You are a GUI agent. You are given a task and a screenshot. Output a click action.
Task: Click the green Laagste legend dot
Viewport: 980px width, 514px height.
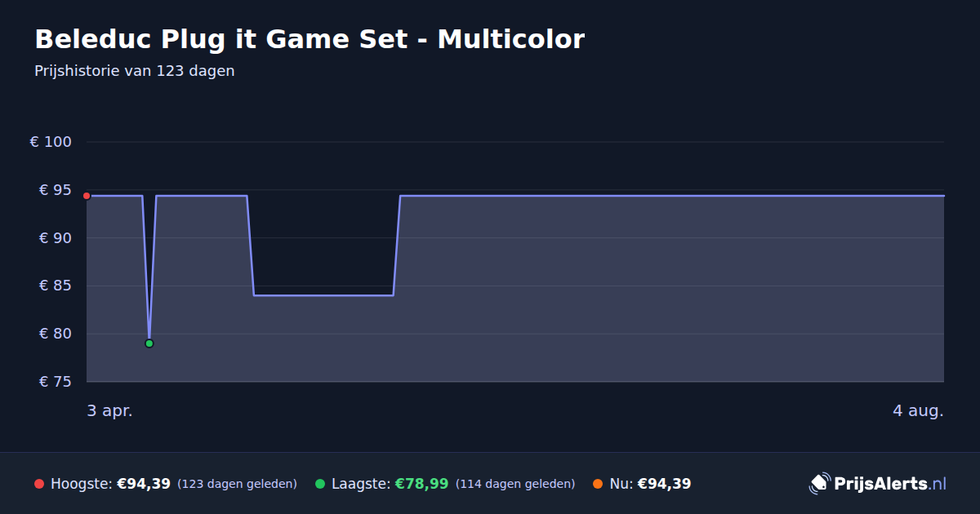pyautogui.click(x=320, y=484)
